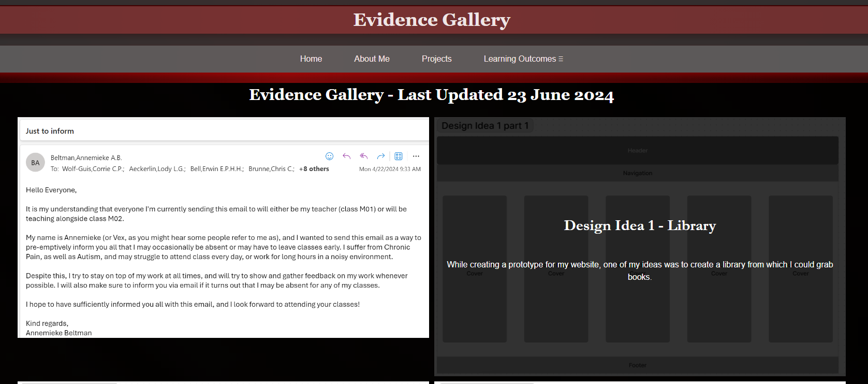Click the emoji reaction icon in email
Screen dimensions: 868x384
coord(329,156)
